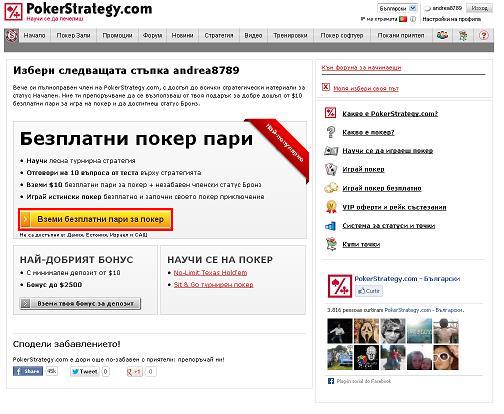Open the Sit & Go tournament poker link
The height and width of the screenshot is (414, 504).
(x=213, y=285)
